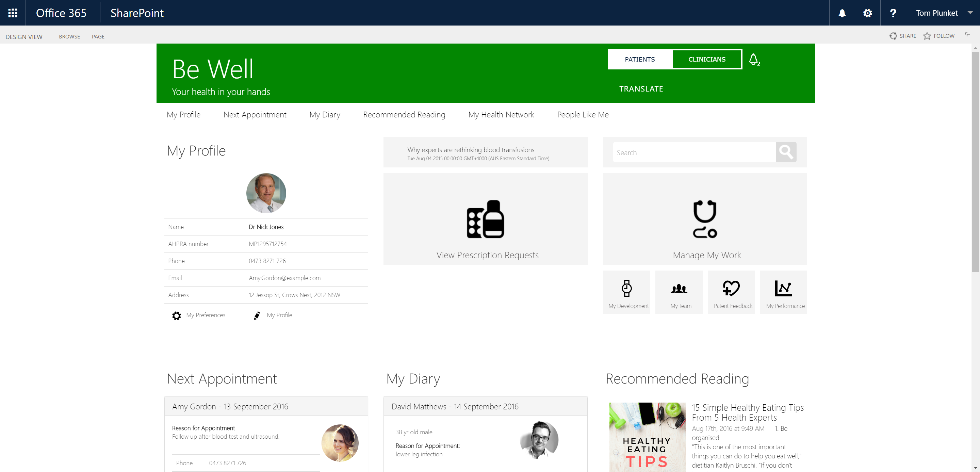980x472 pixels.
Task: Click the search magnifier icon
Action: tap(786, 152)
